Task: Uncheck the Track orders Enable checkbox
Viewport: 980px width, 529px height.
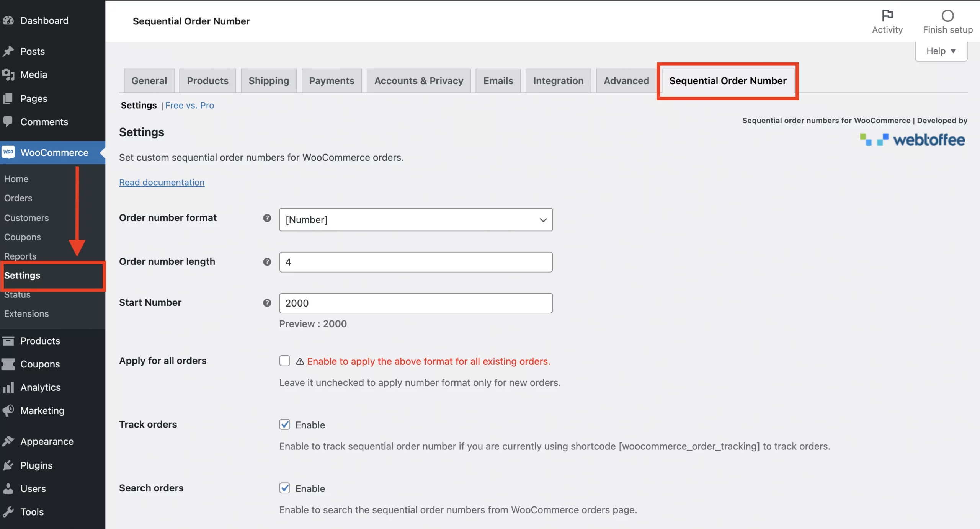Action: (x=284, y=424)
